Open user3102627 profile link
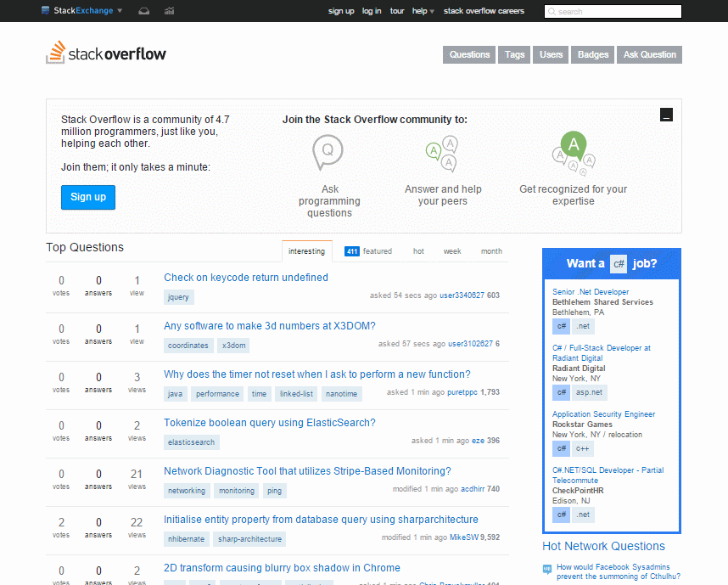The height and width of the screenshot is (585, 728). [x=470, y=344]
